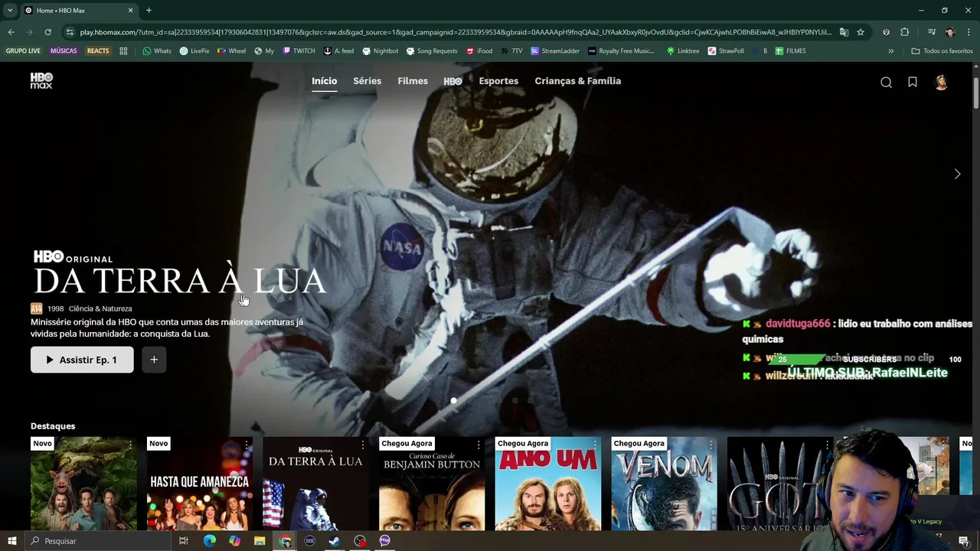Open the Whats bookmark

point(157,51)
